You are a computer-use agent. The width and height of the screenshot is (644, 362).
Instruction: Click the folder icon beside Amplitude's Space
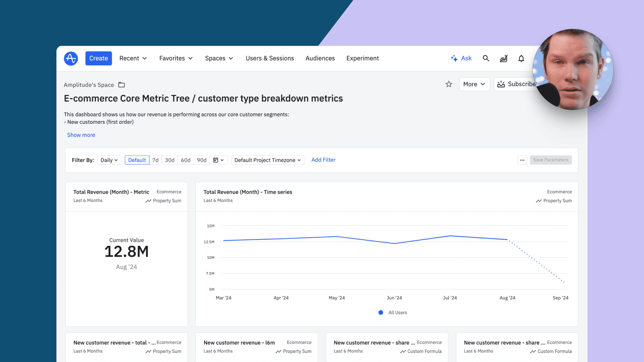pos(122,85)
